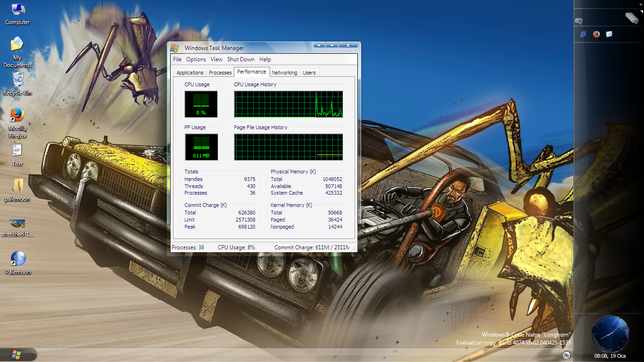Click the 'Windows Task Manager' title text
This screenshot has height=362, width=644.
pos(215,48)
